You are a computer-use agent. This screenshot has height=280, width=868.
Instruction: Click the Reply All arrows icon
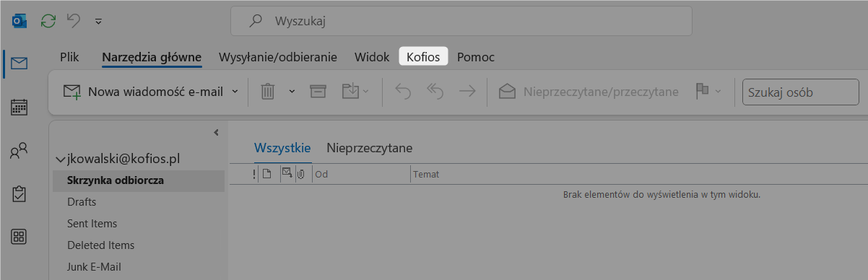[435, 91]
